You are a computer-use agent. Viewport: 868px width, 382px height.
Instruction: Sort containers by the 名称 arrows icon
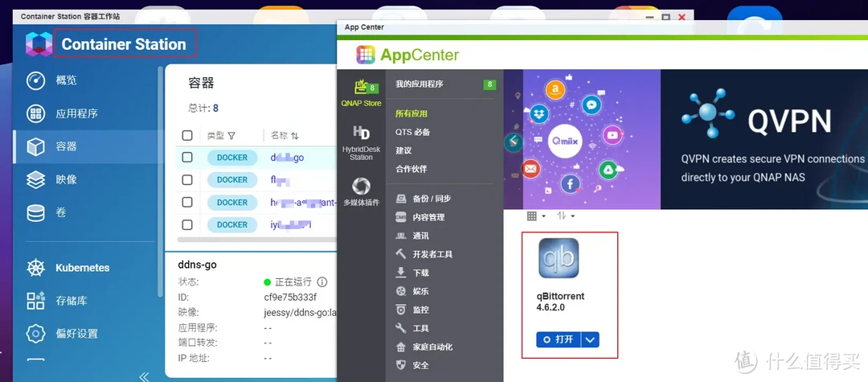294,136
